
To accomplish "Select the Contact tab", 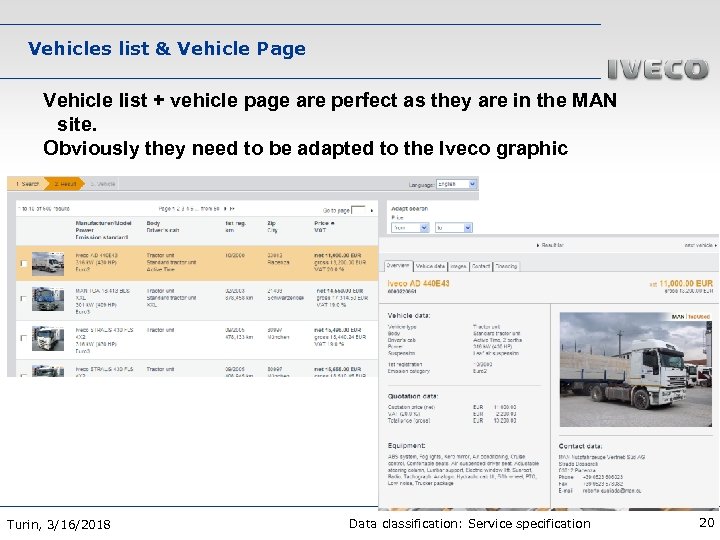I will (x=481, y=266).
